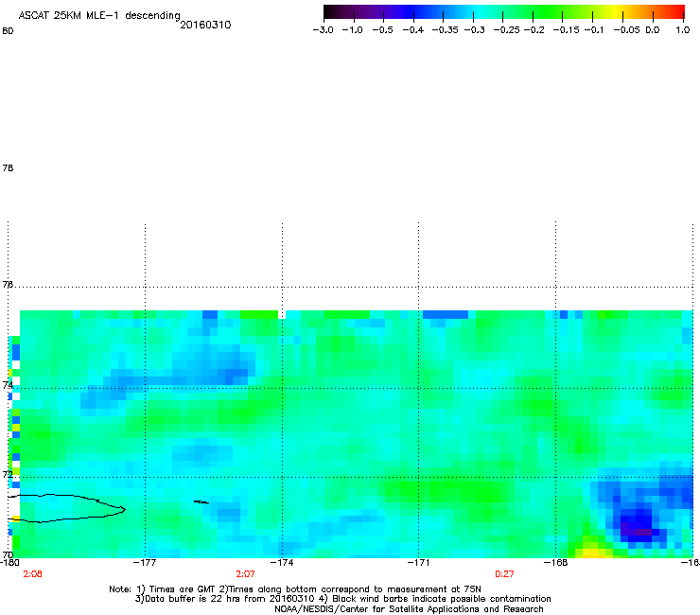Image resolution: width=700 pixels, height=615 pixels.
Task: Click the -0.2 color scale label
Action: click(534, 30)
